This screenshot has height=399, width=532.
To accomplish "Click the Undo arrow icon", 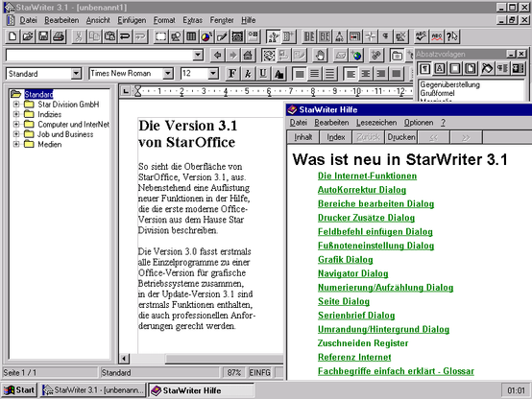I will [125, 36].
